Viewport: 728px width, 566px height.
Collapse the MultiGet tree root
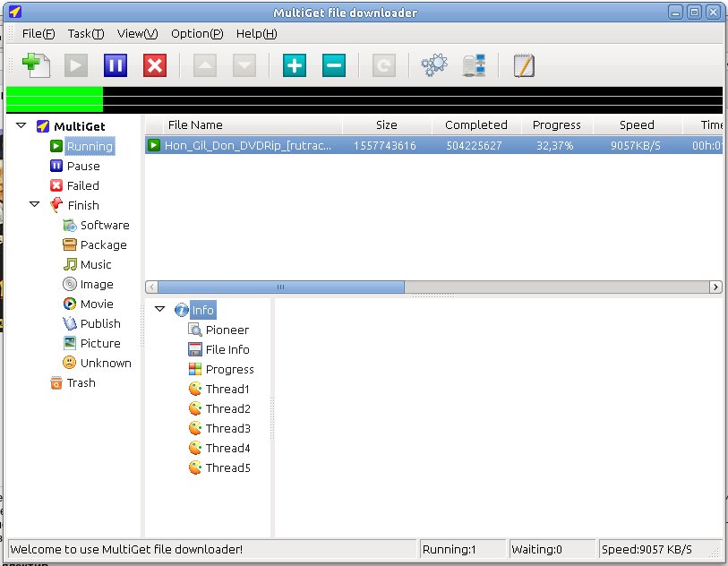[x=21, y=126]
